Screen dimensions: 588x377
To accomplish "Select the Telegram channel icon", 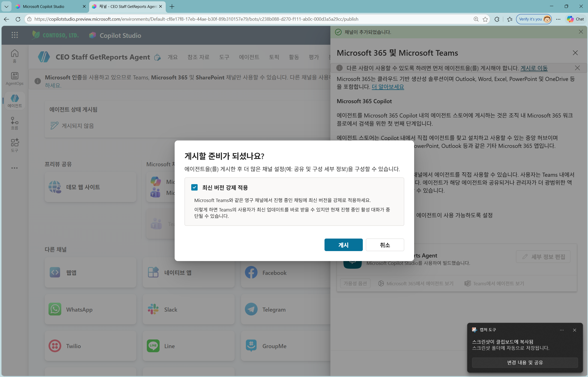I will [x=251, y=309].
